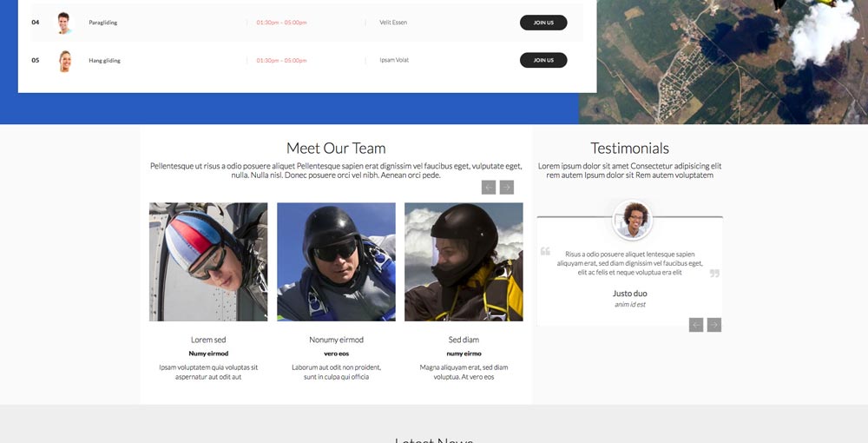Click next arrow in Meet Our Team
This screenshot has width=868, height=443.
point(507,188)
